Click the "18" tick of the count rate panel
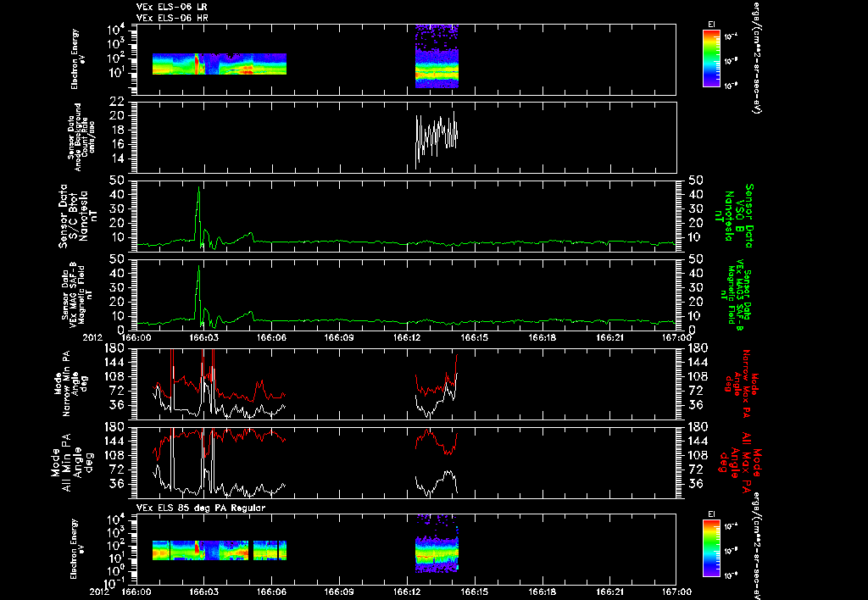The image size is (868, 600). point(117,130)
